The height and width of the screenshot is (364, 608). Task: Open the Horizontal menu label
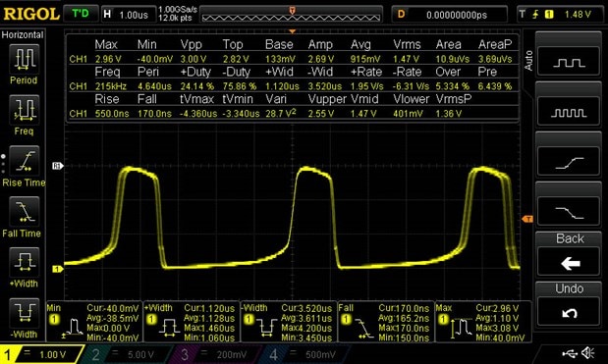click(23, 35)
